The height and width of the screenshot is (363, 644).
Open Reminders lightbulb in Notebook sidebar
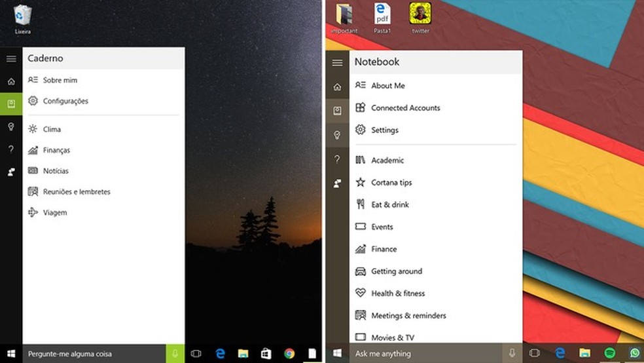(337, 135)
